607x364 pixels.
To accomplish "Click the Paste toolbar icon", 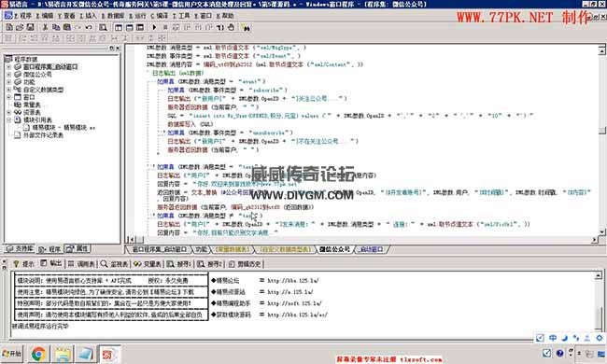I will click(x=66, y=27).
